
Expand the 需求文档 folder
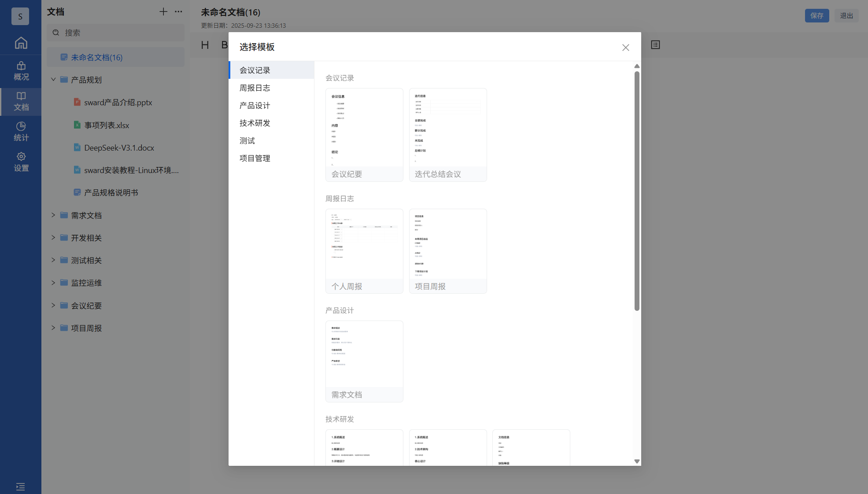53,215
